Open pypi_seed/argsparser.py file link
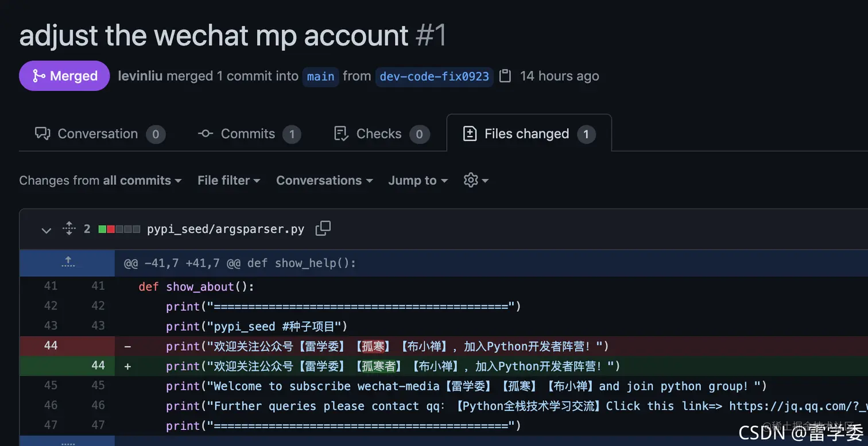This screenshot has height=446, width=868. (x=226, y=229)
